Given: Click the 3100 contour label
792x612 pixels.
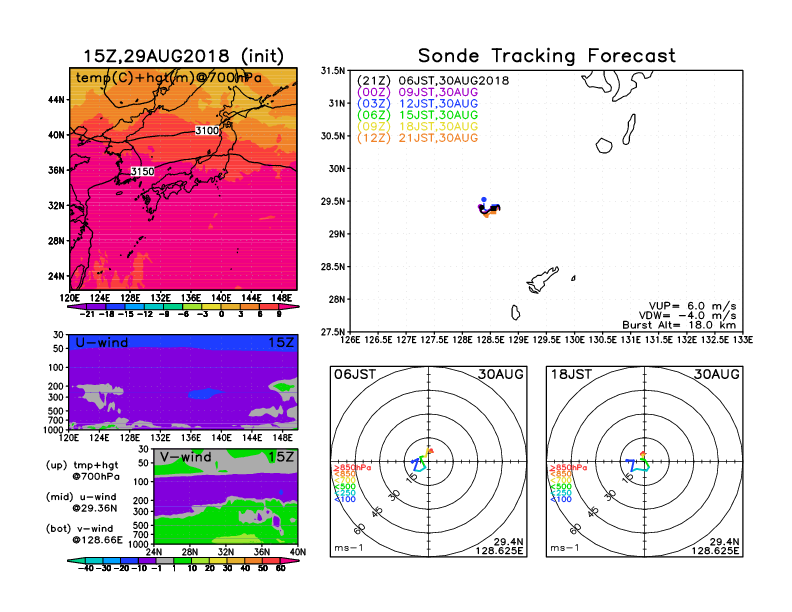Looking at the screenshot, I should coord(207,131).
